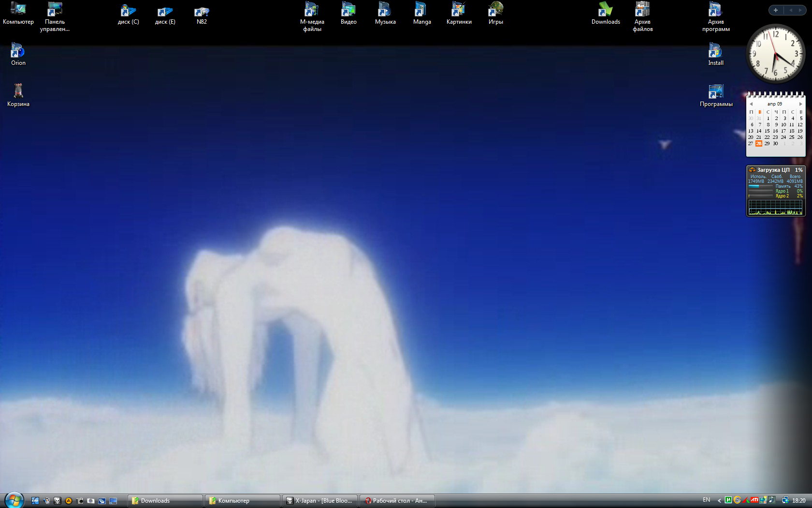Click the апр 09 calendar header
Image resolution: width=812 pixels, height=508 pixels.
tap(775, 104)
